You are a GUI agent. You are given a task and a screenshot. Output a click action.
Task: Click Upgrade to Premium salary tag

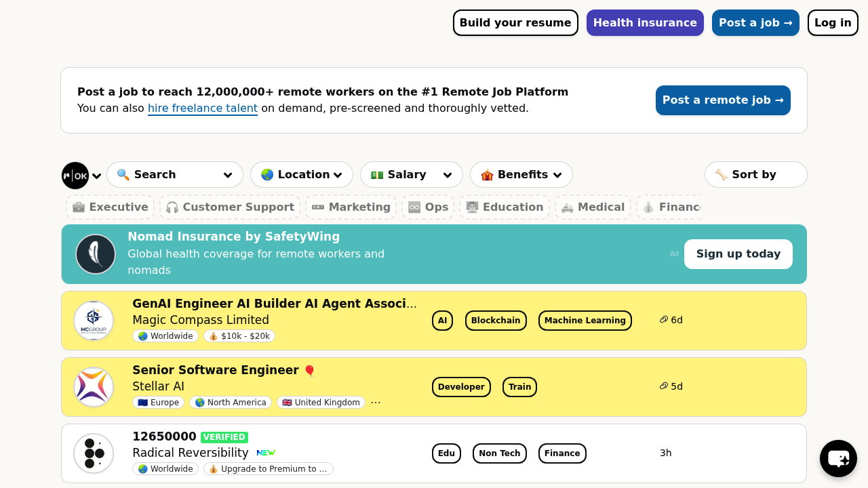tap(269, 469)
